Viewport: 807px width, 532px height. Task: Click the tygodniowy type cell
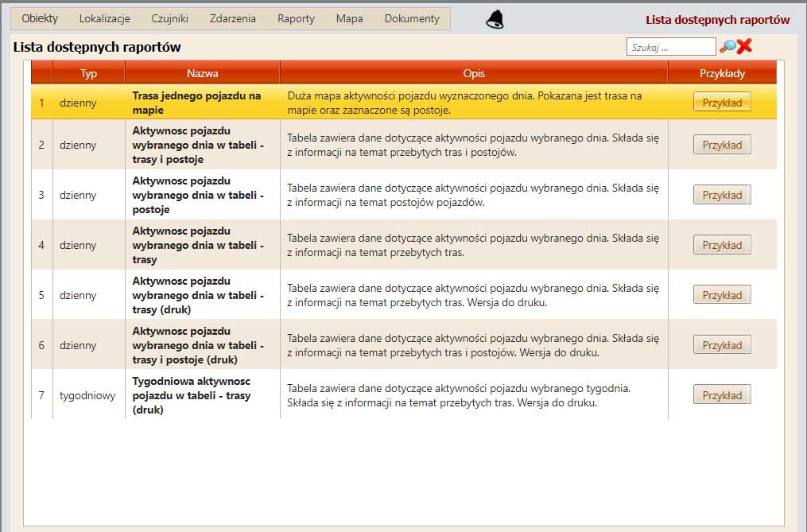[x=87, y=395]
